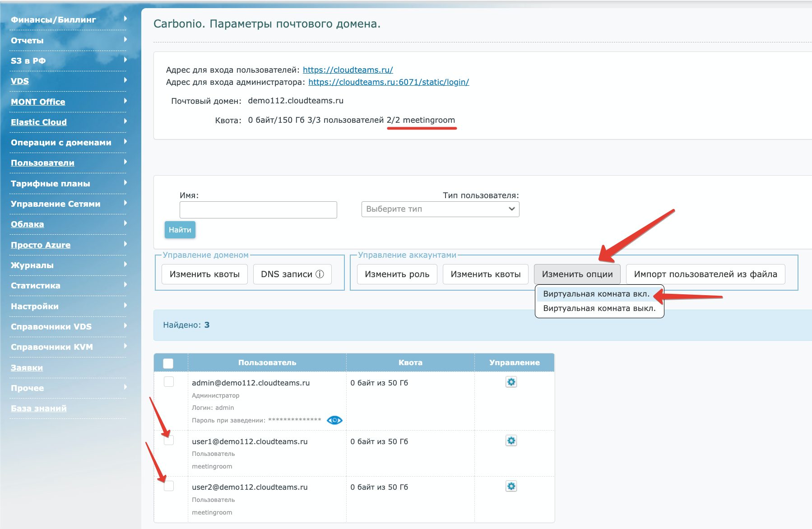
Task: Choose Виртуальная комната выкл. option
Action: [599, 308]
